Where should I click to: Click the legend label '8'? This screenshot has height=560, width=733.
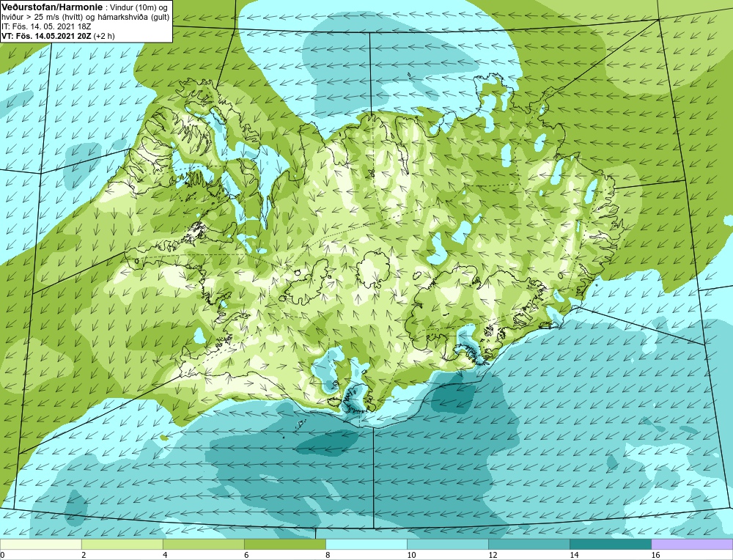328,556
